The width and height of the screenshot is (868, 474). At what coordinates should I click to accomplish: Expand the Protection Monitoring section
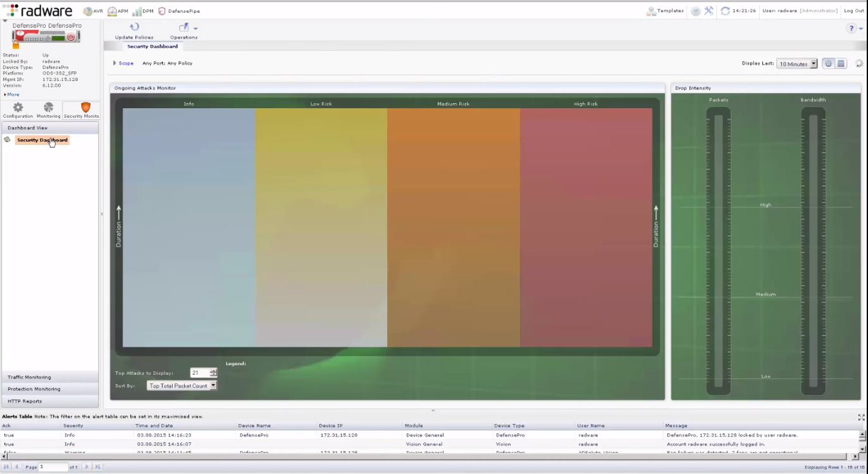coord(50,389)
